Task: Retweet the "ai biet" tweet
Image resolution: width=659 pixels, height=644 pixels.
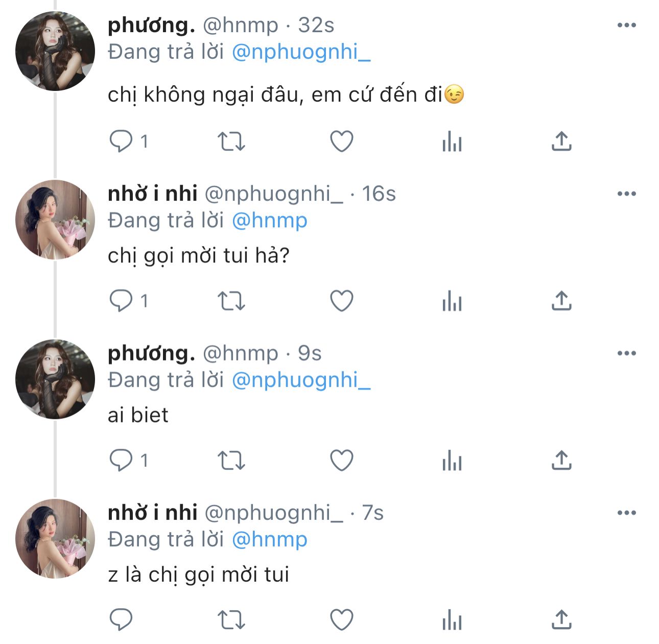Action: (x=231, y=461)
